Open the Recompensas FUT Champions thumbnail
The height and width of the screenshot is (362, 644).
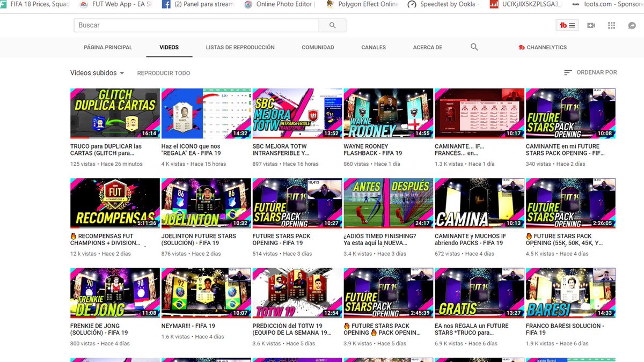[115, 203]
